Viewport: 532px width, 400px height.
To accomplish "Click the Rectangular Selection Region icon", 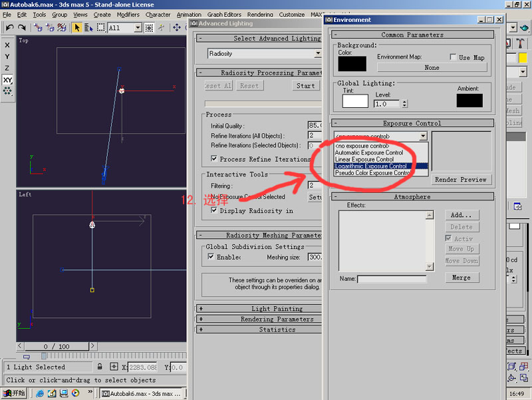I will [101, 27].
